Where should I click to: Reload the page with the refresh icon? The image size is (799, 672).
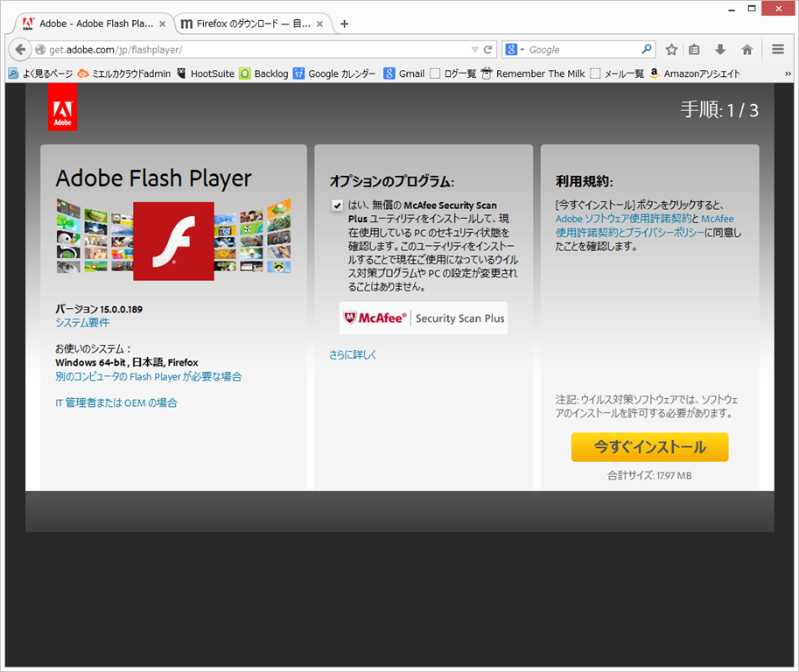click(487, 49)
